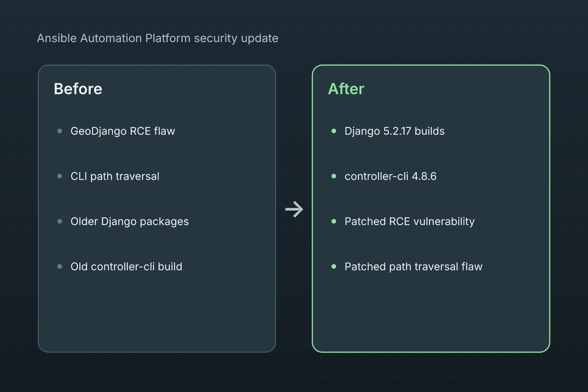The height and width of the screenshot is (392, 588).
Task: Select the After heading
Action: point(346,89)
